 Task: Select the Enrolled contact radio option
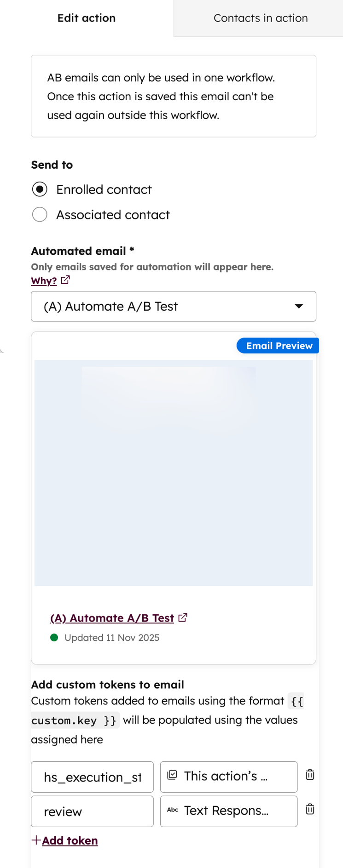[40, 189]
